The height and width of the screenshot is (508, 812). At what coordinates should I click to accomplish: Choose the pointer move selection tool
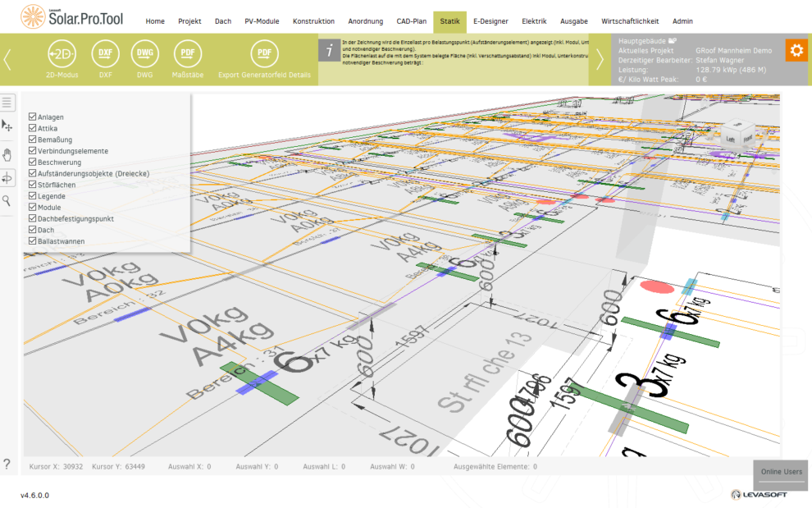(x=7, y=126)
